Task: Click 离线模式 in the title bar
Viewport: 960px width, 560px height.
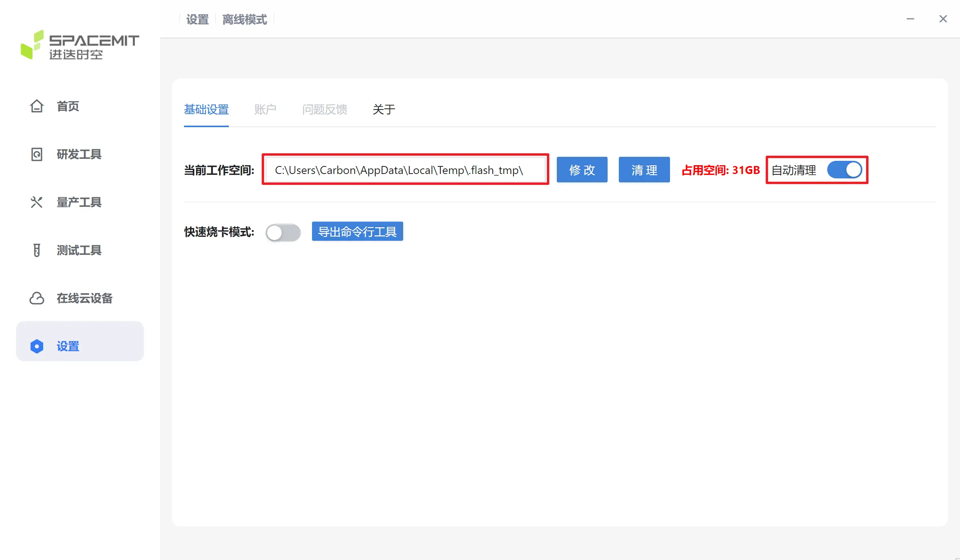Action: tap(244, 19)
